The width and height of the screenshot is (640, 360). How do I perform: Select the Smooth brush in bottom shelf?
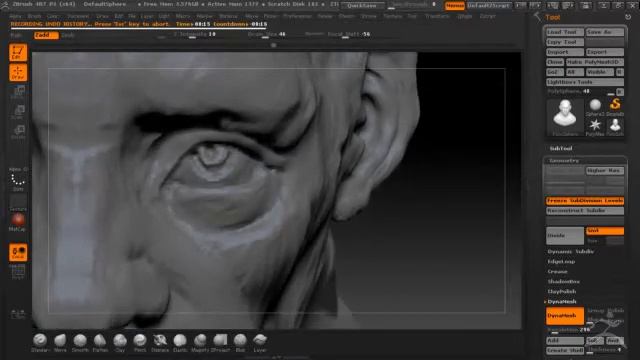click(x=80, y=342)
